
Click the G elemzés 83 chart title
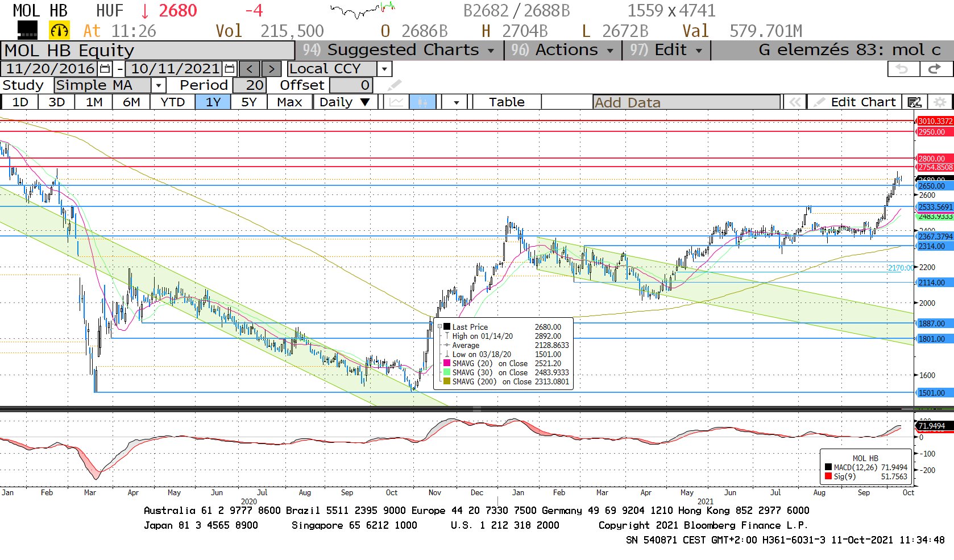coord(849,50)
